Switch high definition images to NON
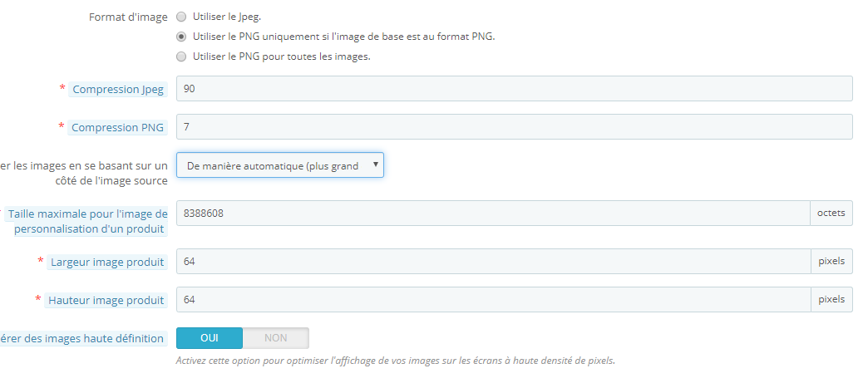The width and height of the screenshot is (868, 383). (x=276, y=338)
